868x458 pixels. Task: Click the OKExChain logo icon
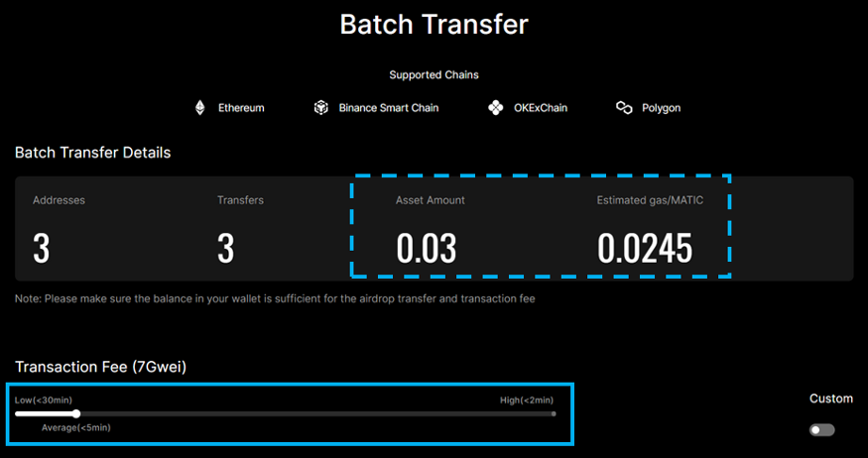pos(496,107)
